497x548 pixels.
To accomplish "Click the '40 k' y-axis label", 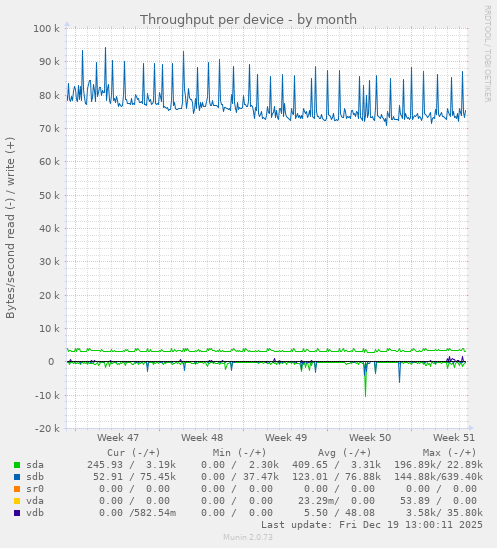I will (49, 229).
